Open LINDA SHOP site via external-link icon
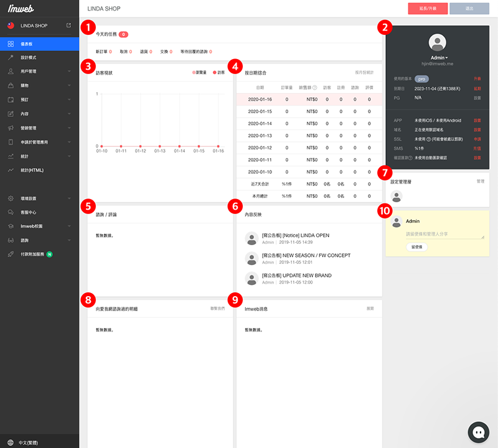 tap(68, 26)
